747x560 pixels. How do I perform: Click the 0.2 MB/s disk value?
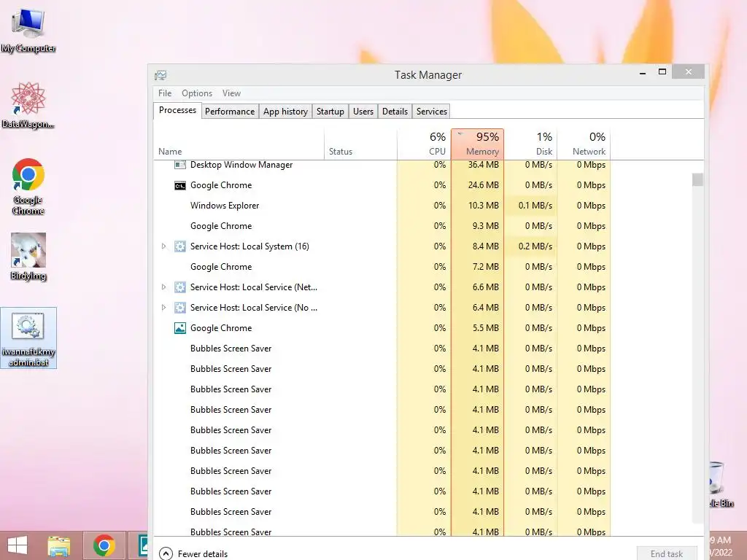(535, 246)
